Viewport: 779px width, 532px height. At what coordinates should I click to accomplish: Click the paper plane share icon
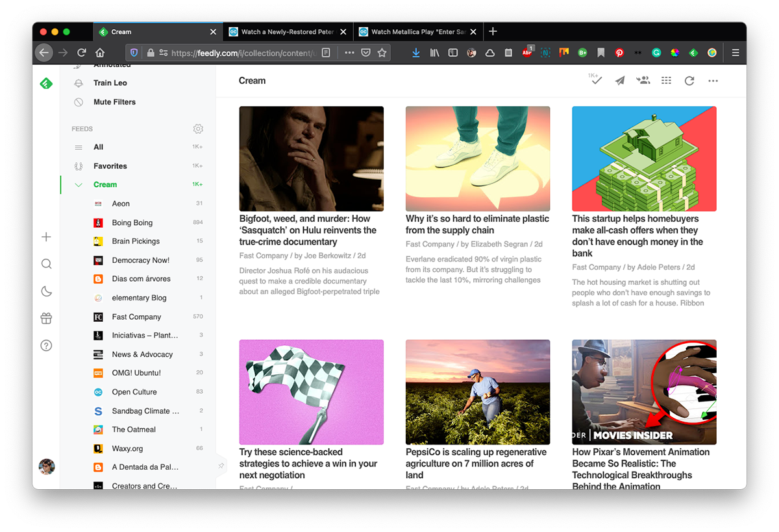620,81
